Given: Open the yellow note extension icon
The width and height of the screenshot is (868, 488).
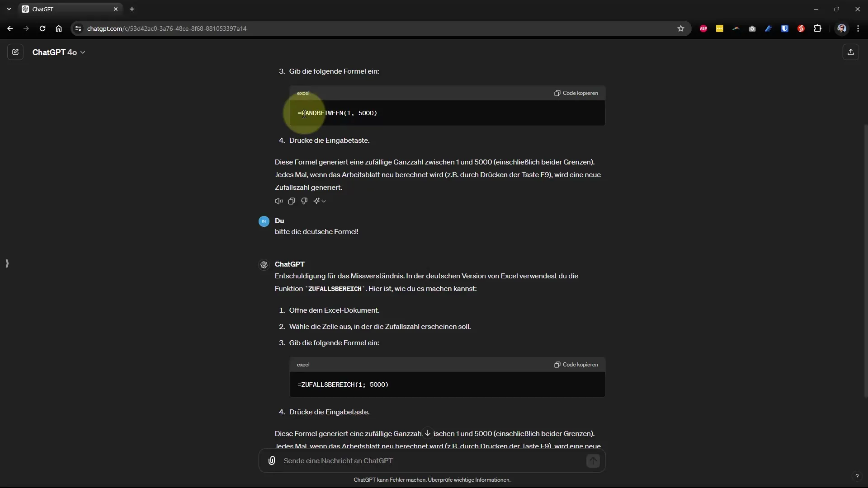Looking at the screenshot, I should [x=720, y=28].
